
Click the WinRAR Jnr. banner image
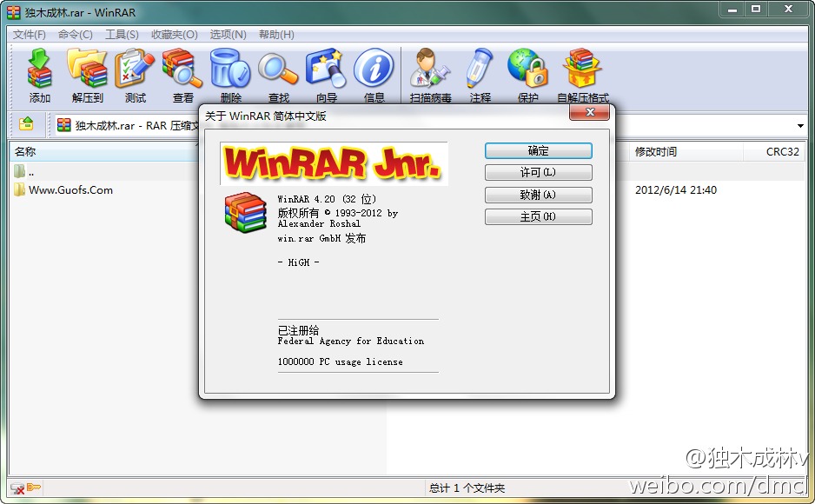click(334, 163)
